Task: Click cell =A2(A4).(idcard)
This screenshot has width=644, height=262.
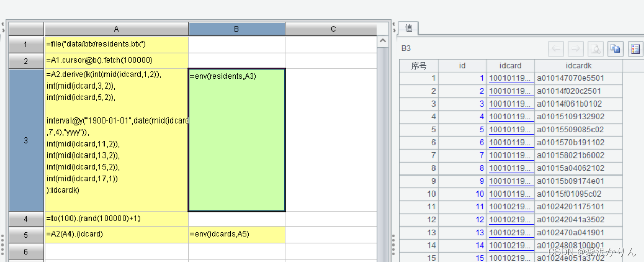Action: pos(116,235)
